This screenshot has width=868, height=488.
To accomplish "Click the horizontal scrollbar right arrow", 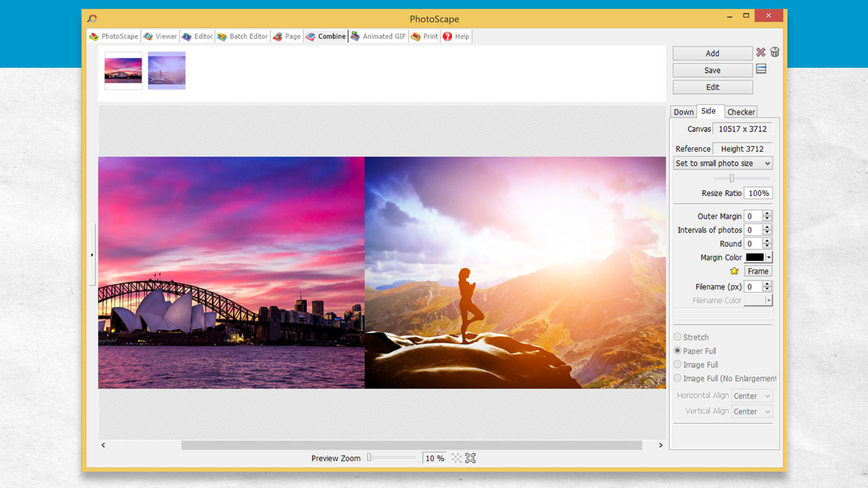I will tap(661, 445).
